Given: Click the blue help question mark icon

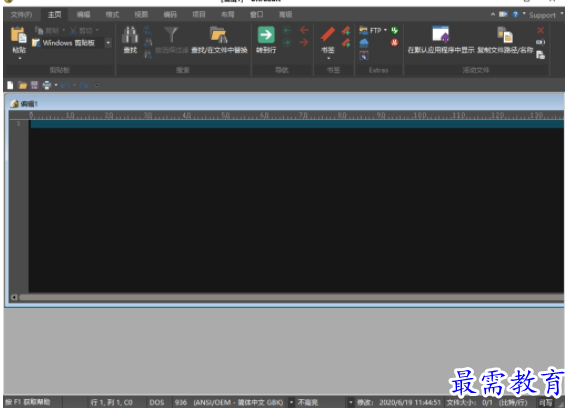Looking at the screenshot, I should click(x=515, y=15).
